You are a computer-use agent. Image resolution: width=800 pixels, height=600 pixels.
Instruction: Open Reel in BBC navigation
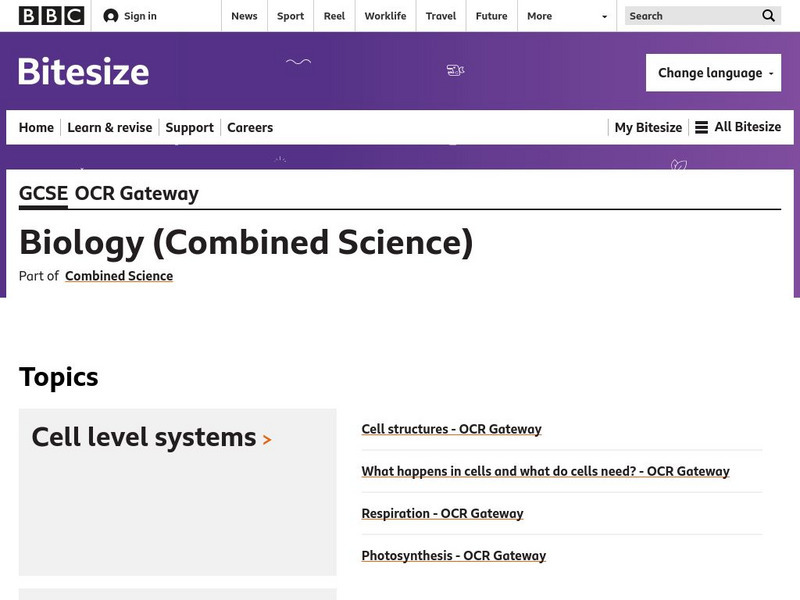click(x=334, y=16)
